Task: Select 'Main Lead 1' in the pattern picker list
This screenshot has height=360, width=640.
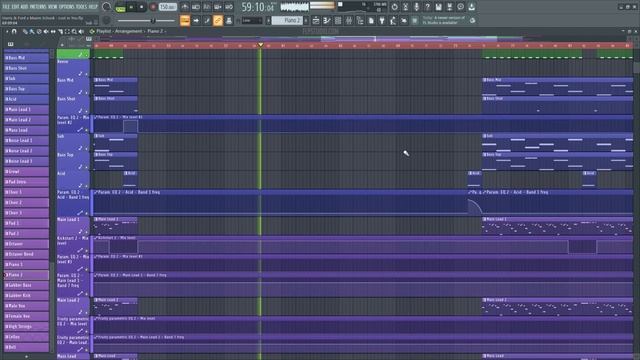Action: [x=27, y=109]
